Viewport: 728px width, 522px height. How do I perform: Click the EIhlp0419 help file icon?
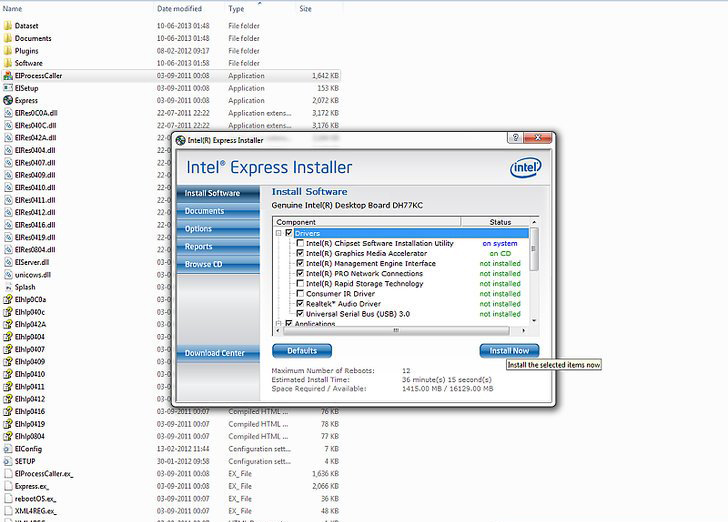tap(8, 424)
